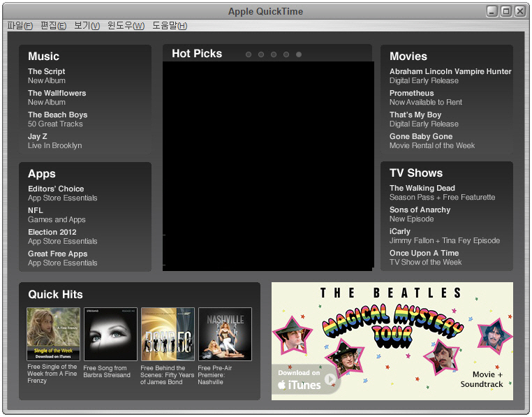The height and width of the screenshot is (417, 532).
Task: Select the first Hot Picks page dot
Action: [249, 54]
